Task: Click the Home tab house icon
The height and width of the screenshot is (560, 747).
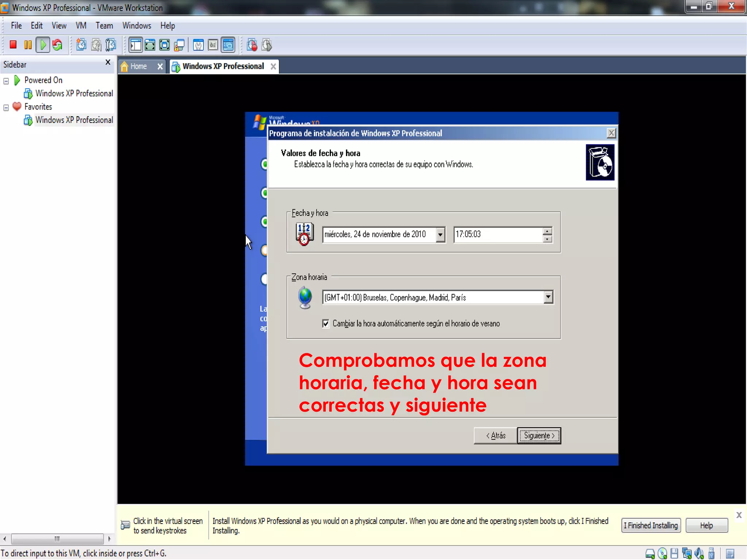Action: coord(124,66)
